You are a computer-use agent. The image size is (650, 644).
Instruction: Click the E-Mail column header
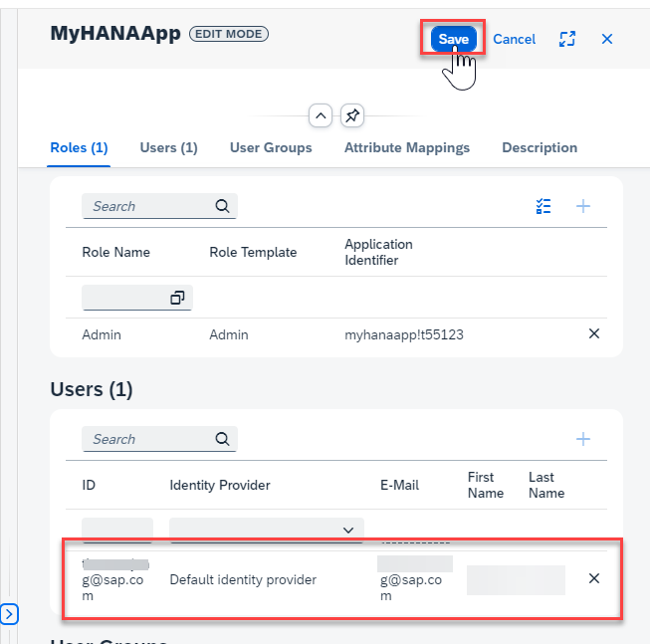tap(399, 485)
